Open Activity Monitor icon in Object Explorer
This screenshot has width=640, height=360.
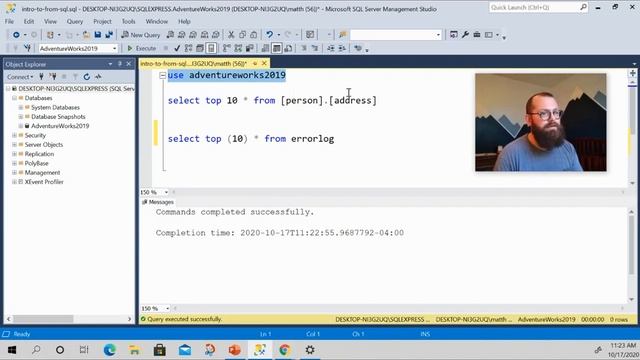(98, 76)
